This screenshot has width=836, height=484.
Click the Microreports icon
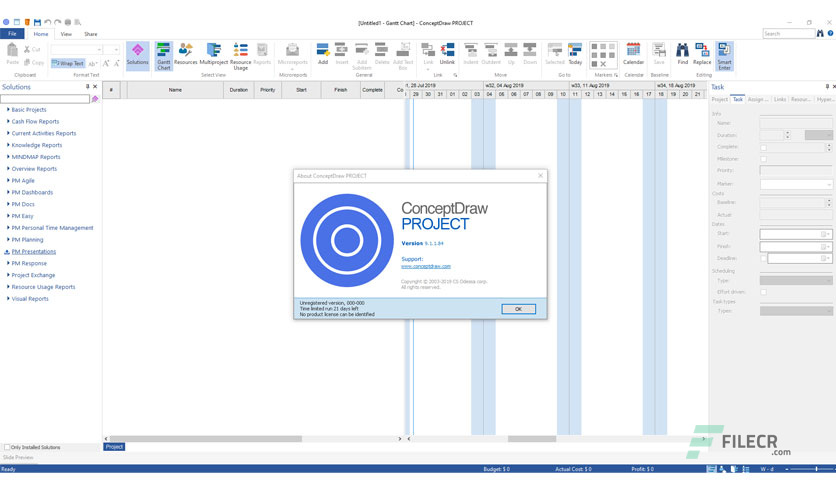tap(292, 55)
